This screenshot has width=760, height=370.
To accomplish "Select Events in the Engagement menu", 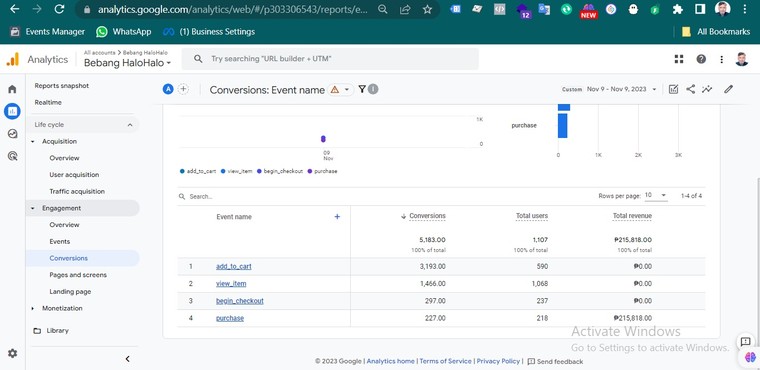I will point(60,241).
